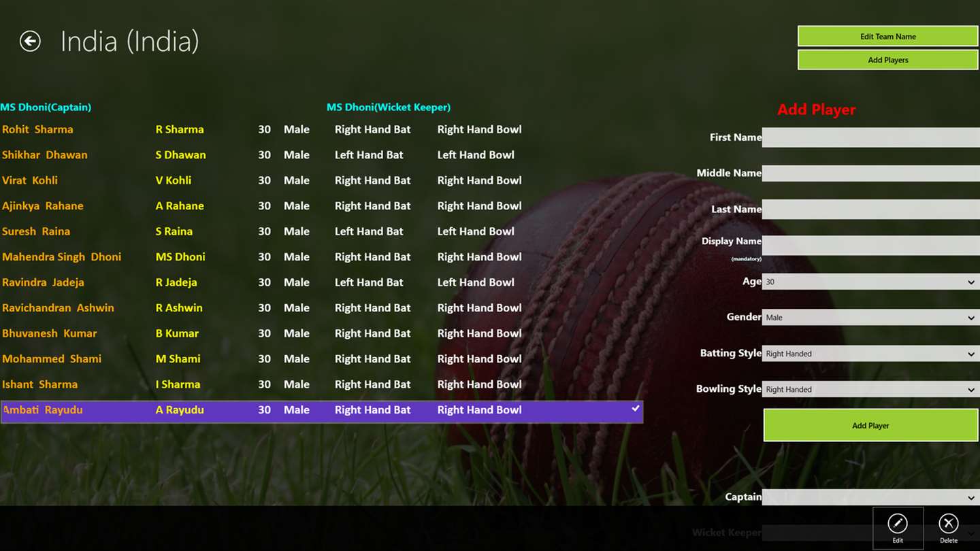Image resolution: width=980 pixels, height=551 pixels.
Task: Open the Batting Style dropdown
Action: click(871, 354)
